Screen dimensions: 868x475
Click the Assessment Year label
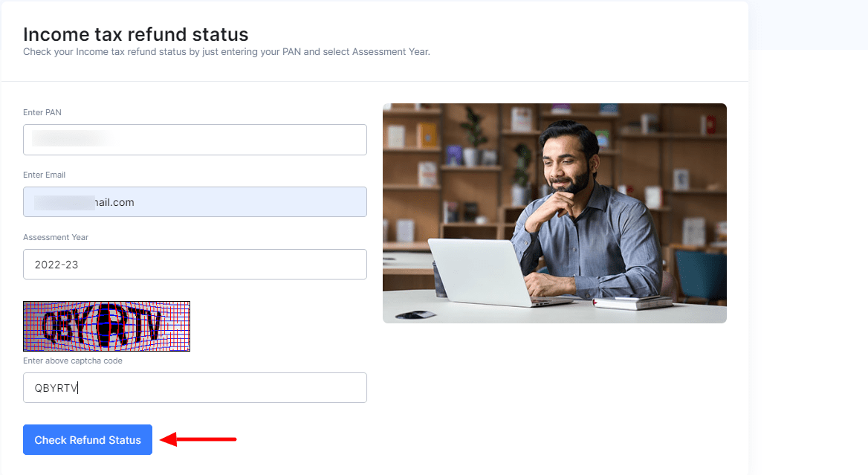click(56, 237)
